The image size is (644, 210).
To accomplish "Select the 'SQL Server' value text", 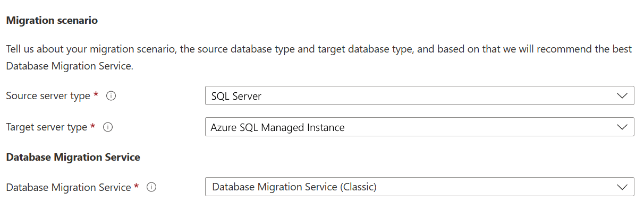I will tap(236, 96).
